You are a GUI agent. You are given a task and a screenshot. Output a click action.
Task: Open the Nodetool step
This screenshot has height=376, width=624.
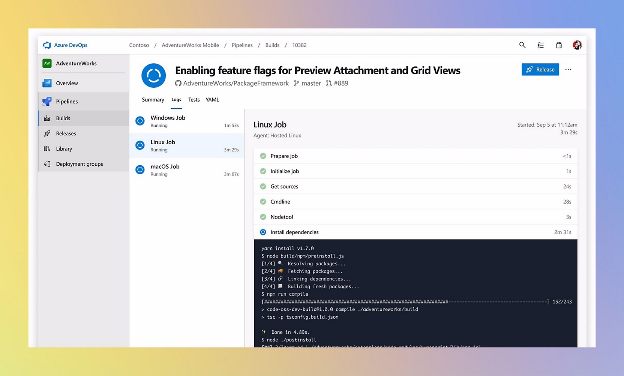click(x=415, y=217)
